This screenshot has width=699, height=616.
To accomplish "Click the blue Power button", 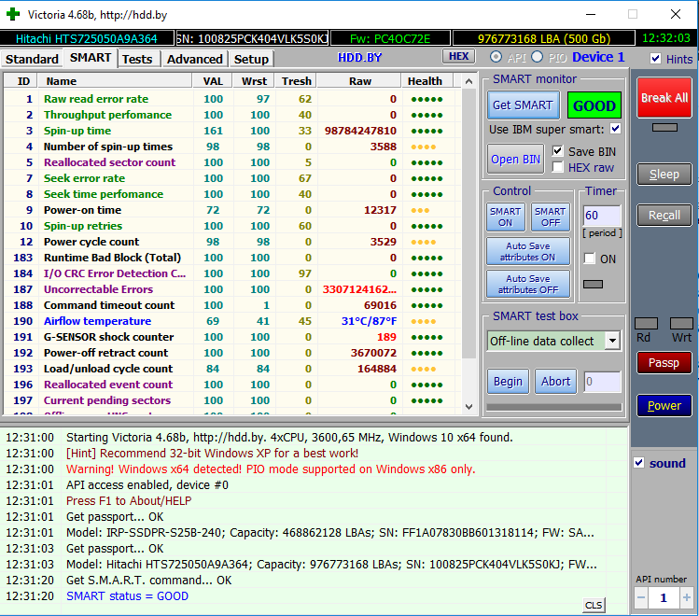I will (664, 406).
